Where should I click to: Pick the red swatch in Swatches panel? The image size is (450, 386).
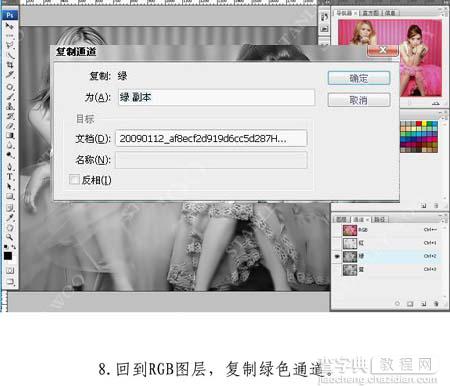419,124
